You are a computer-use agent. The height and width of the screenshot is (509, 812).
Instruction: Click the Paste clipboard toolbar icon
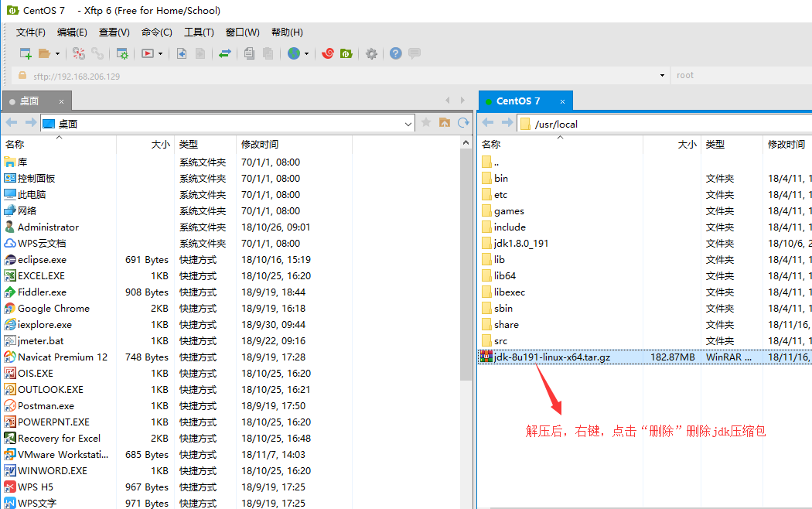tap(268, 53)
